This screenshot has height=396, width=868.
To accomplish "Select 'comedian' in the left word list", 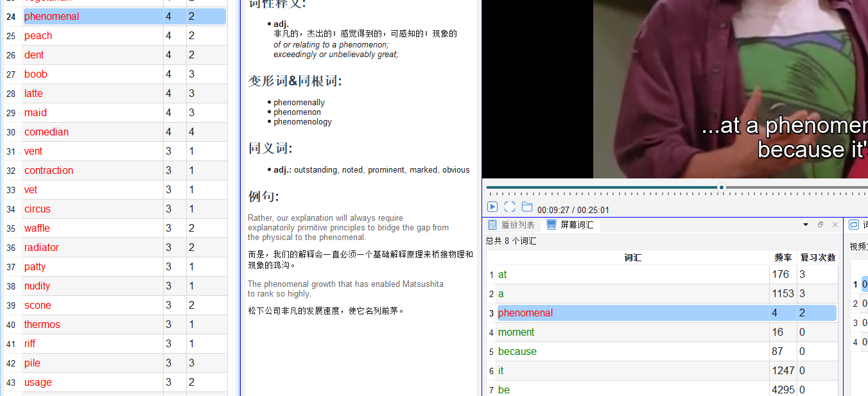I will coord(46,132).
